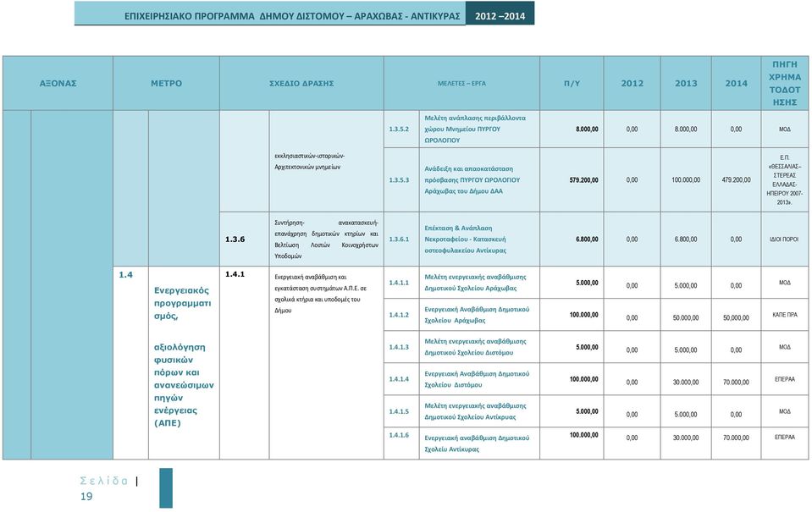812x512 pixels.
Task: Click the ΙΔΙΟΙ ΠΟΡΟΙ funding source
Action: point(784,239)
